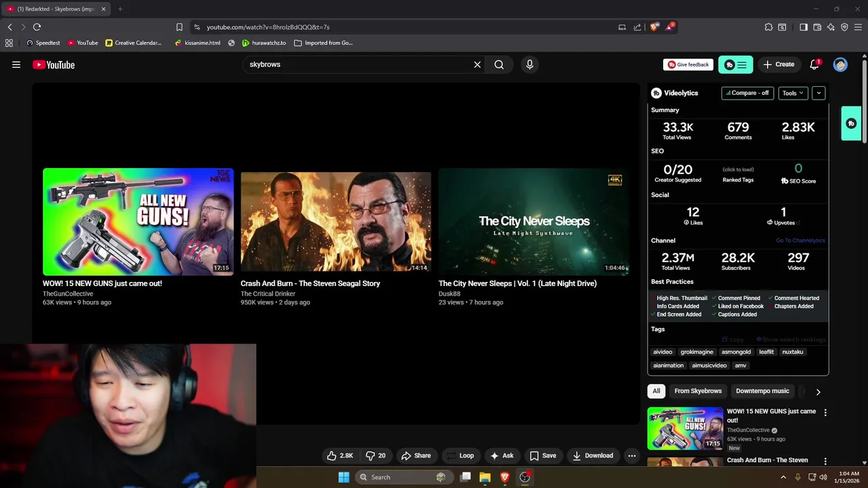Image resolution: width=868 pixels, height=488 pixels.
Task: Open the Brave VPN shield icon
Action: pos(844,27)
